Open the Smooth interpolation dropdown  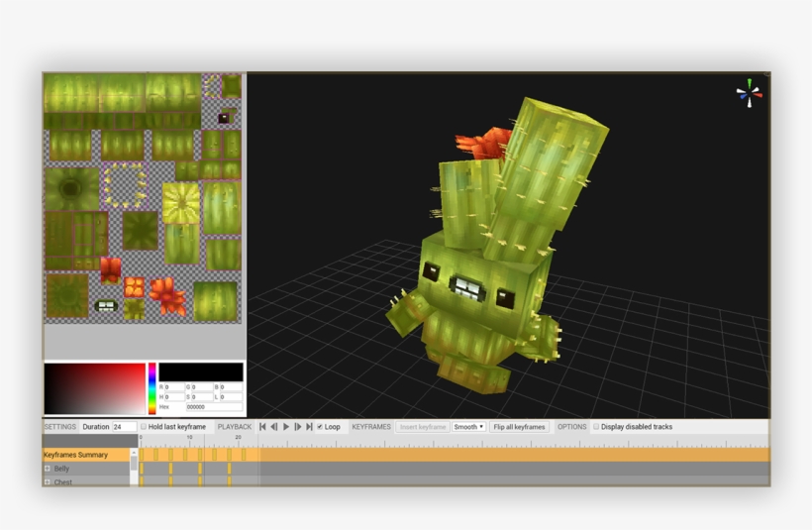point(468,427)
